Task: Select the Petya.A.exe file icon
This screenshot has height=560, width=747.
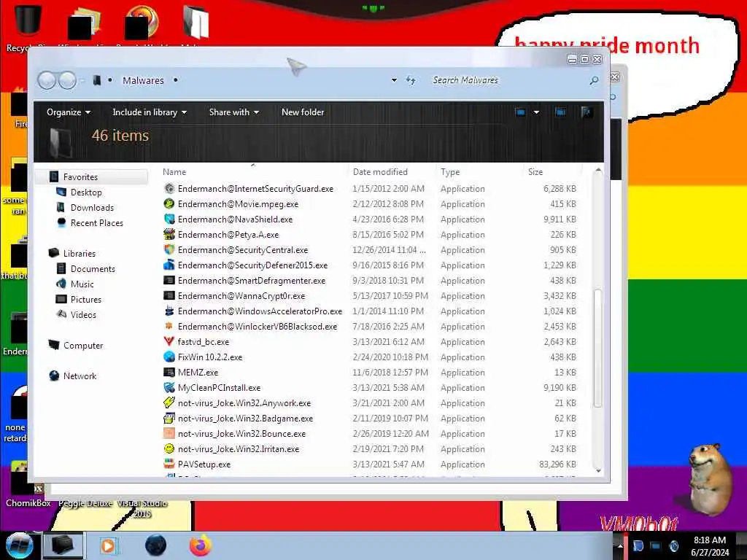Action: click(x=169, y=234)
